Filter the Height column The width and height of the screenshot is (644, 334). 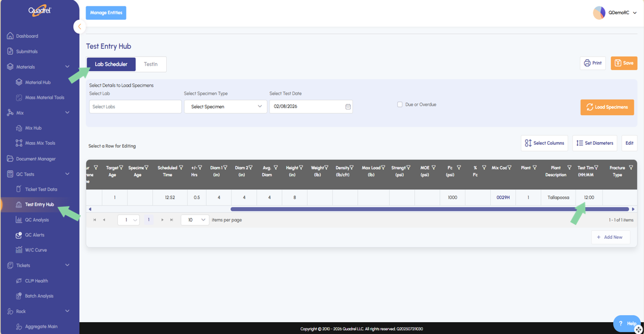point(301,168)
